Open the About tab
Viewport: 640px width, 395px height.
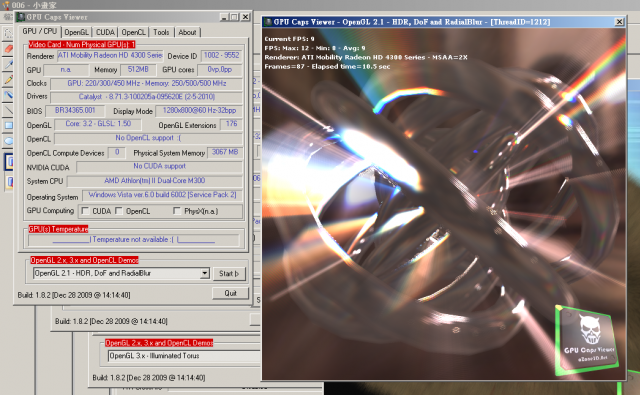pyautogui.click(x=187, y=32)
